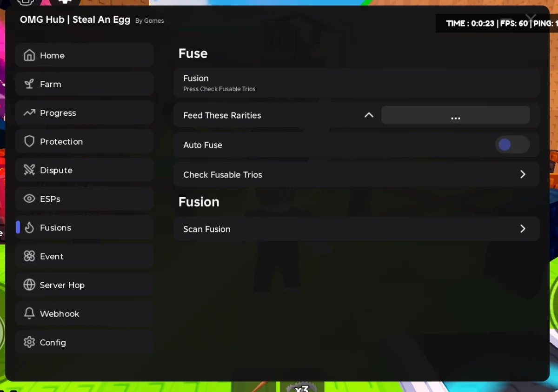Click the Scan Fusion arrow
The height and width of the screenshot is (392, 558).
[x=523, y=229]
